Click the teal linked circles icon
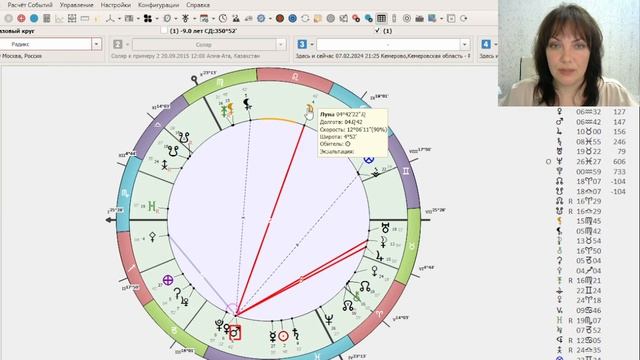The width and height of the screenshot is (640, 360). point(369,18)
